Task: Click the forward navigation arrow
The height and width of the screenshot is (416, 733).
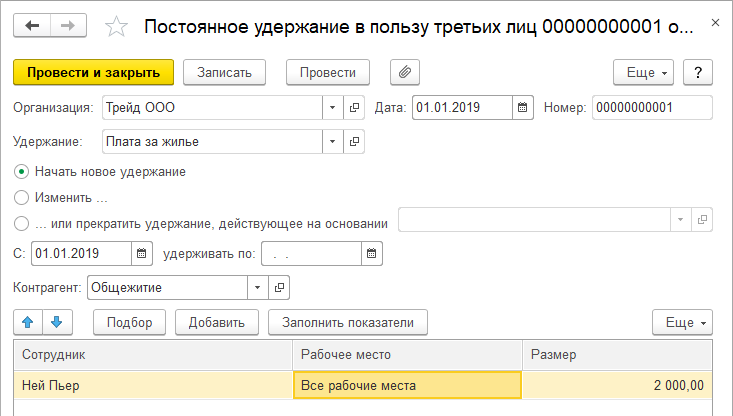Action: [x=67, y=26]
